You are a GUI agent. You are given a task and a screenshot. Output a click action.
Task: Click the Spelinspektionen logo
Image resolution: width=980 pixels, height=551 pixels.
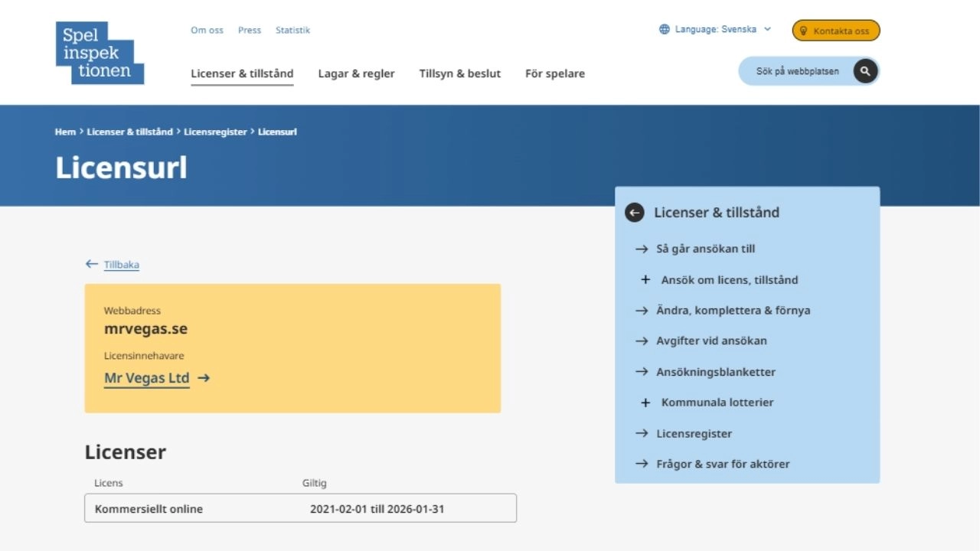coord(100,53)
